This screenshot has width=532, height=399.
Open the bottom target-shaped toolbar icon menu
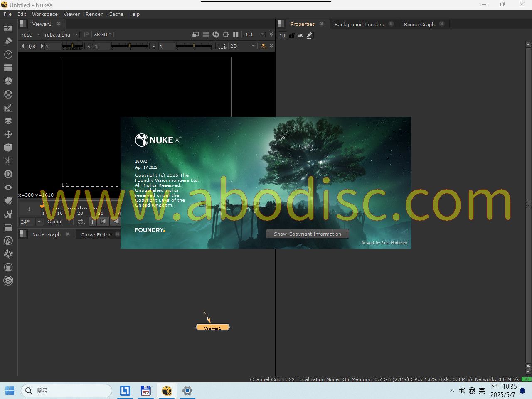coord(8,281)
